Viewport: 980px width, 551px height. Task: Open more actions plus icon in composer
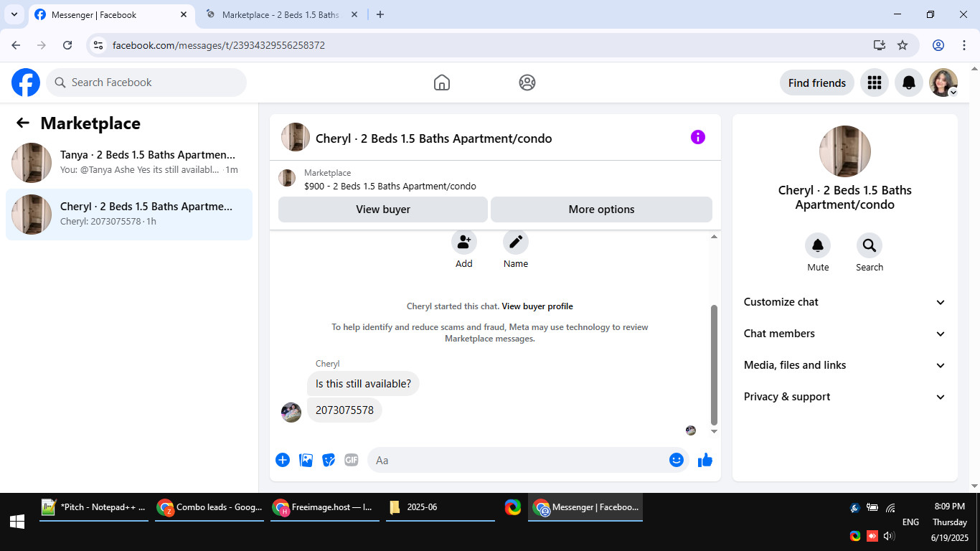pos(283,460)
